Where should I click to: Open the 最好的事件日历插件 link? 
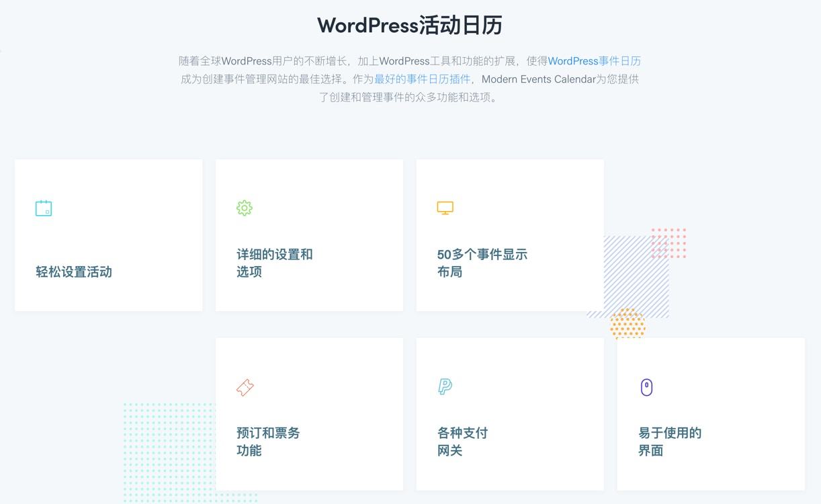[423, 79]
